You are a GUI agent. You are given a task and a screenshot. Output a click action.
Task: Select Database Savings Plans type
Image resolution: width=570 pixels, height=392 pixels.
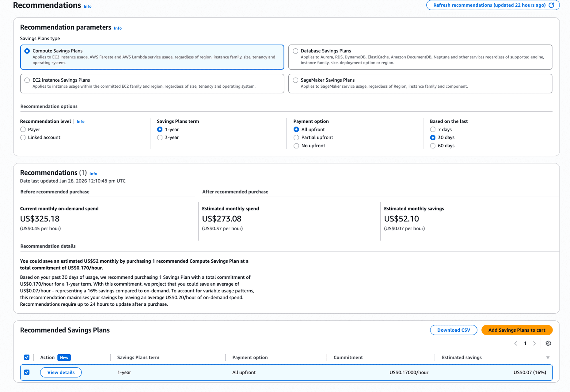click(x=295, y=51)
